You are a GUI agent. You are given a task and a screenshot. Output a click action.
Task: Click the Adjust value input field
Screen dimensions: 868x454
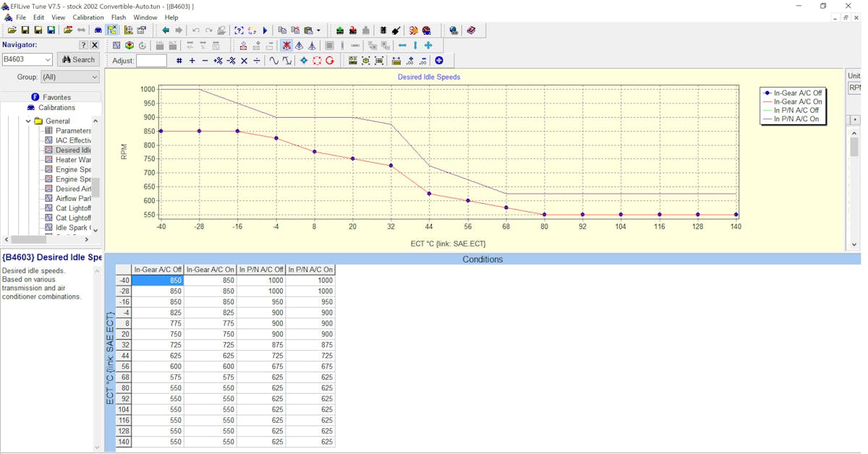[151, 61]
